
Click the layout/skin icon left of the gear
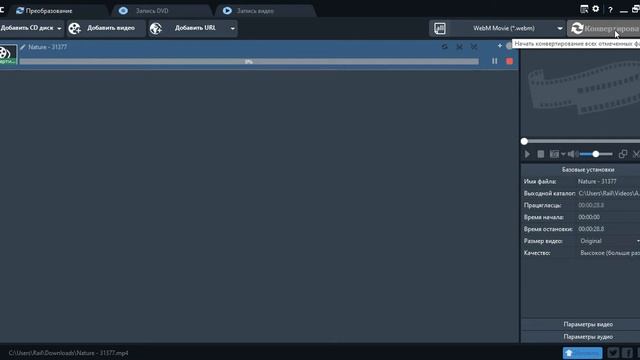pos(584,9)
